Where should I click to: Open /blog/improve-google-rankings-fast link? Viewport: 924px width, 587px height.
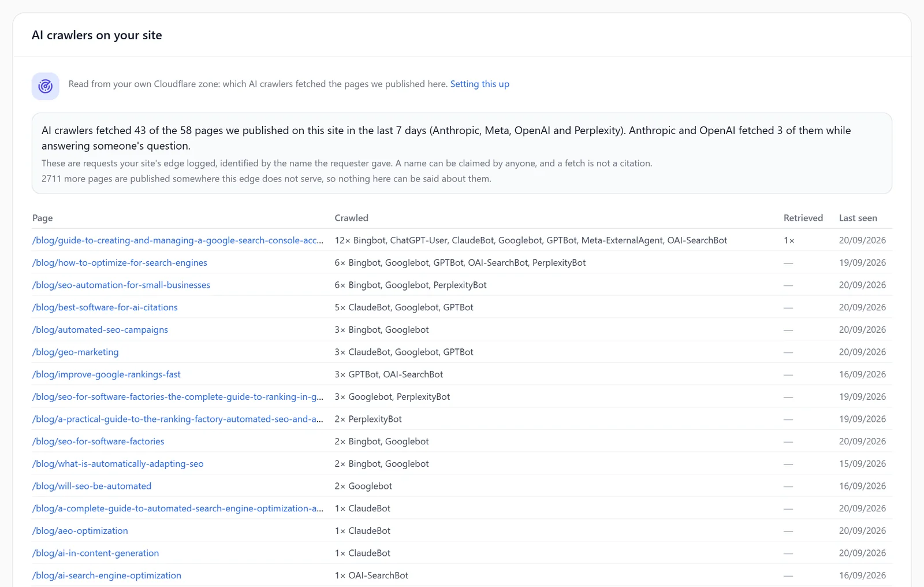pyautogui.click(x=106, y=374)
